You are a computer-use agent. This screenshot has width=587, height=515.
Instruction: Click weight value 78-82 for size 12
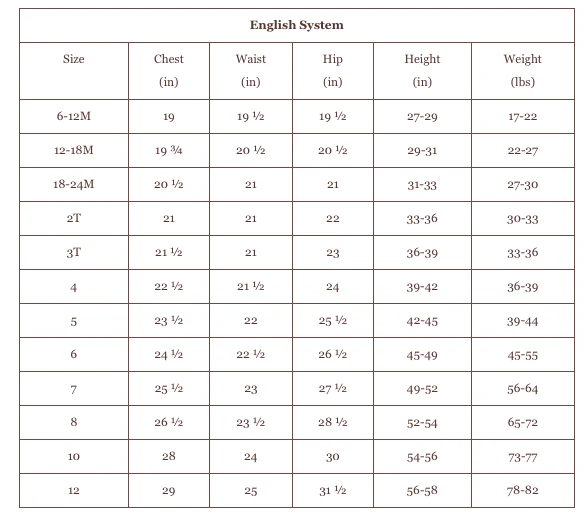[x=523, y=490]
